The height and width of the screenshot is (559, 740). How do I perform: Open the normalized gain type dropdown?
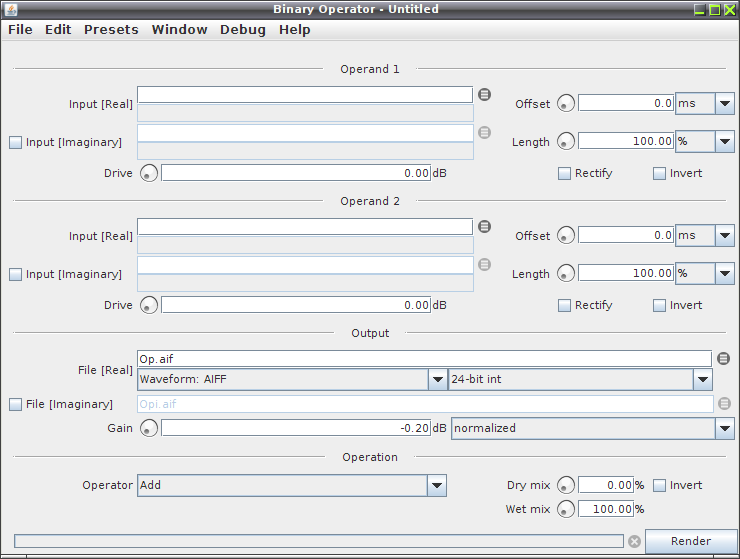(593, 428)
